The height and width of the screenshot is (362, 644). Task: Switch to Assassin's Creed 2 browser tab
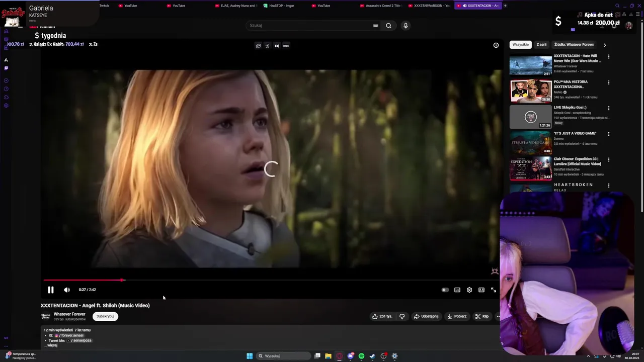(x=381, y=6)
